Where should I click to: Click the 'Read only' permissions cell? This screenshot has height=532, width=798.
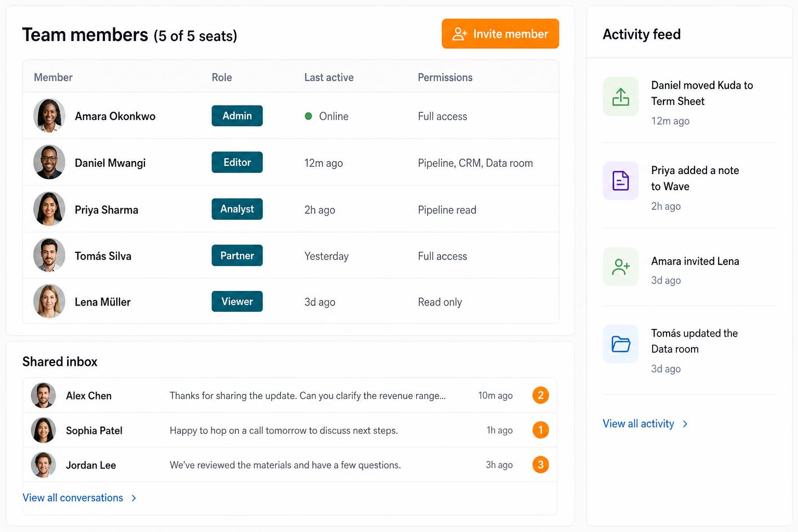coord(440,302)
